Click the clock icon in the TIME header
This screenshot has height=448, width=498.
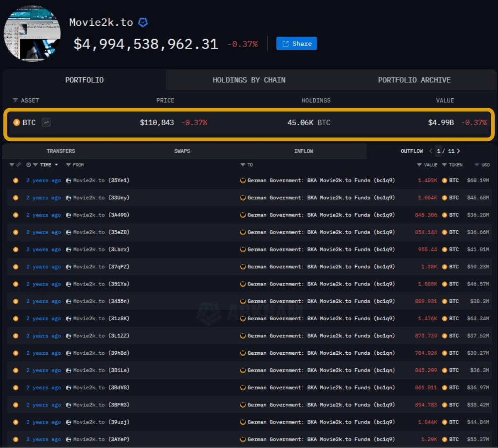point(29,165)
